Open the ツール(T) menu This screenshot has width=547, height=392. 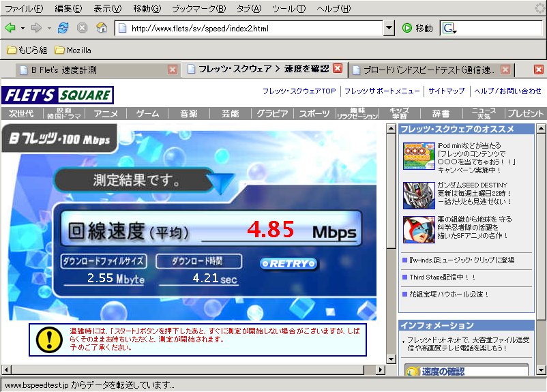pyautogui.click(x=289, y=8)
